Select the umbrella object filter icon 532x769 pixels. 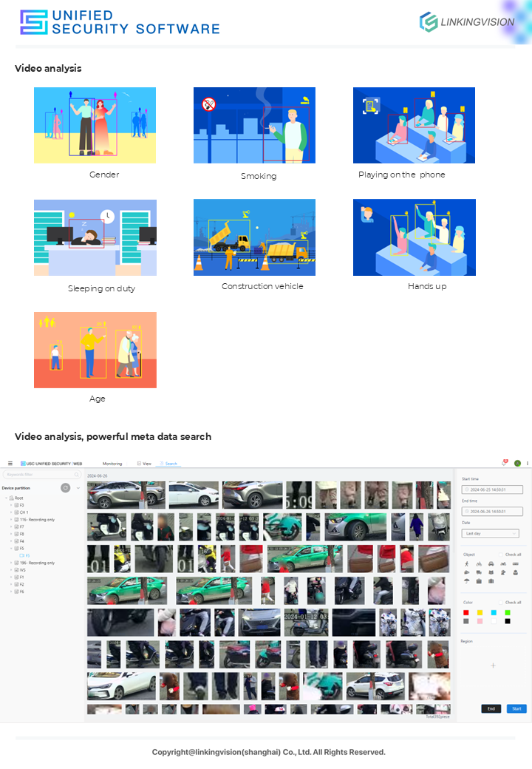[x=467, y=581]
